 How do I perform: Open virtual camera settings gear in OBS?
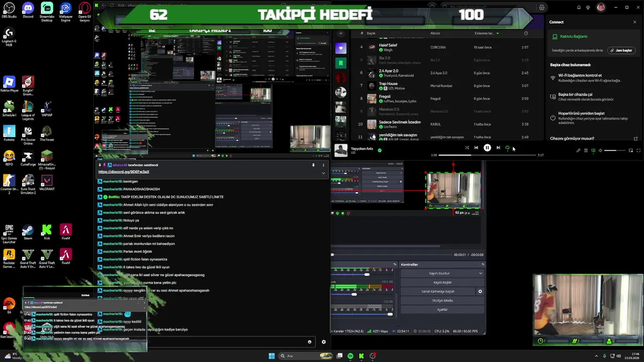[480, 291]
